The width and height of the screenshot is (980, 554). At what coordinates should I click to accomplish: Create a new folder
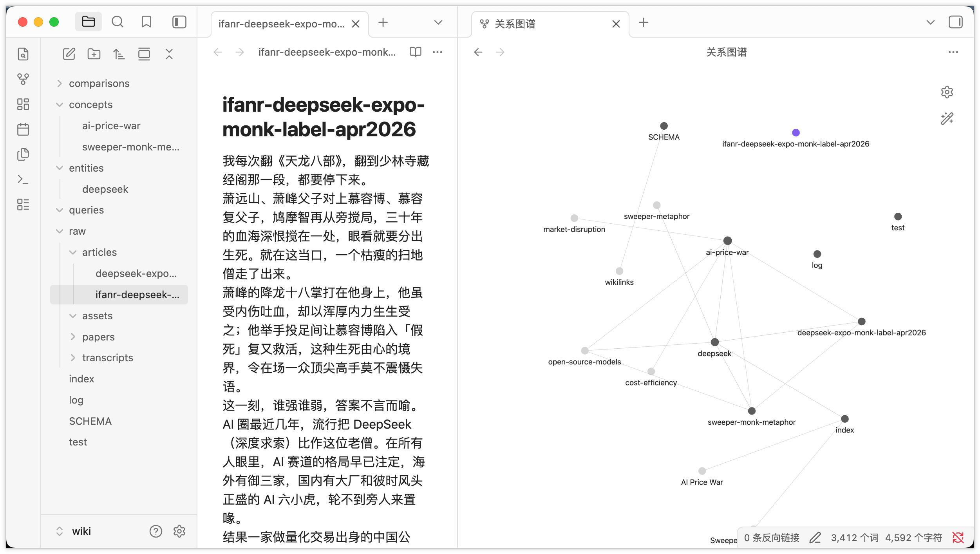coord(94,54)
